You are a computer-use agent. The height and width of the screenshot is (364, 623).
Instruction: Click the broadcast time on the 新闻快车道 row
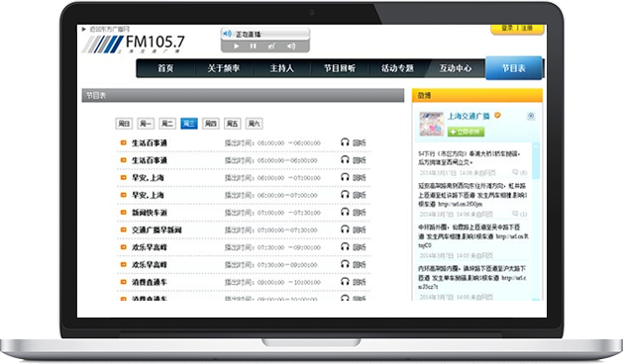coord(272,213)
